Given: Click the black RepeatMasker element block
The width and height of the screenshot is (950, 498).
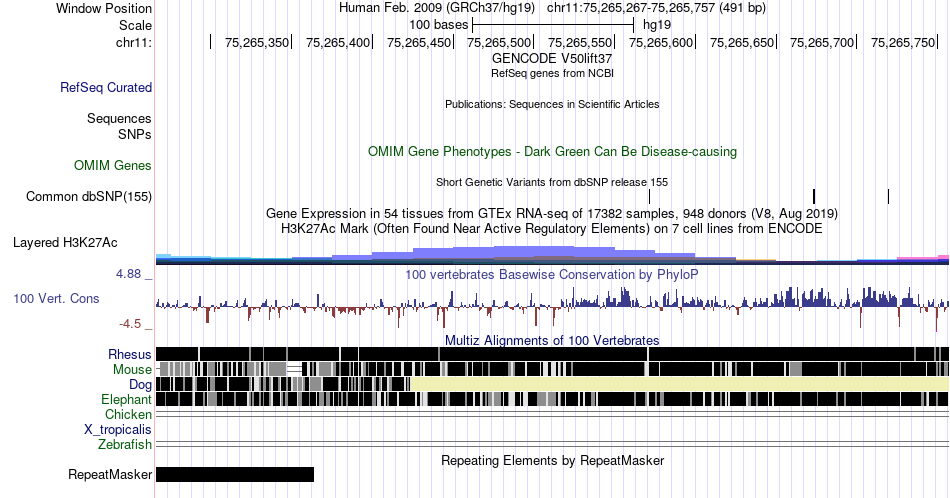Looking at the screenshot, I should (235, 474).
